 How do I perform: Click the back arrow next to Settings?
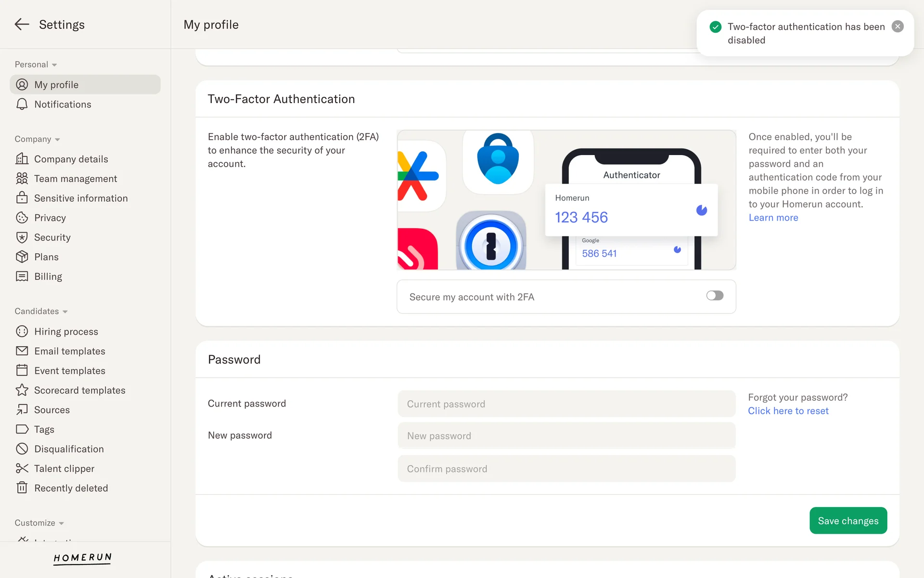[22, 25]
